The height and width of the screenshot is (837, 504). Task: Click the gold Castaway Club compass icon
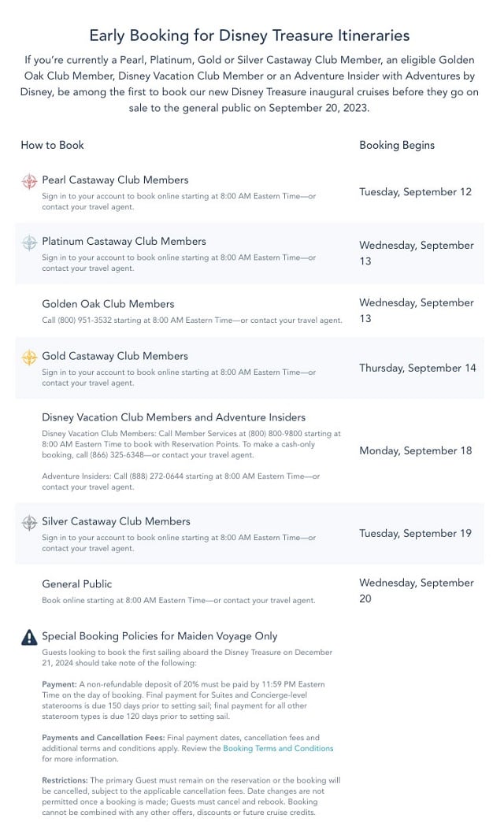[x=29, y=357]
